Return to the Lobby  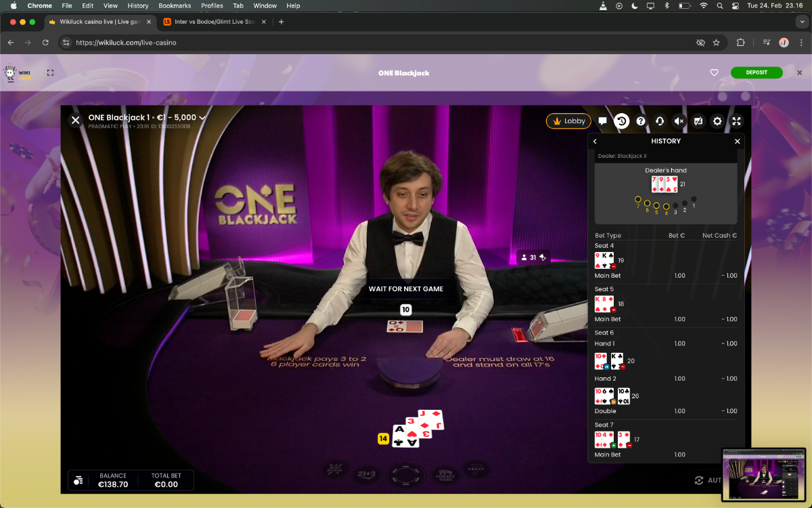568,121
